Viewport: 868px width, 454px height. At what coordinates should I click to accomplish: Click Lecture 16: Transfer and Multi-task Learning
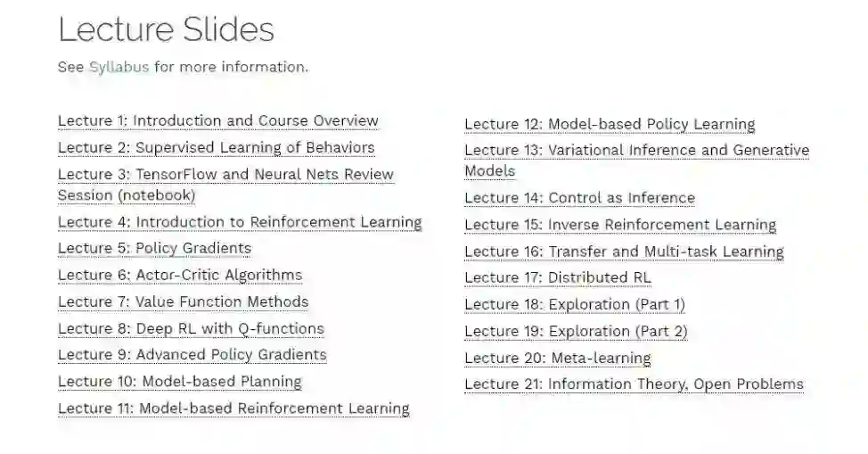[624, 252]
